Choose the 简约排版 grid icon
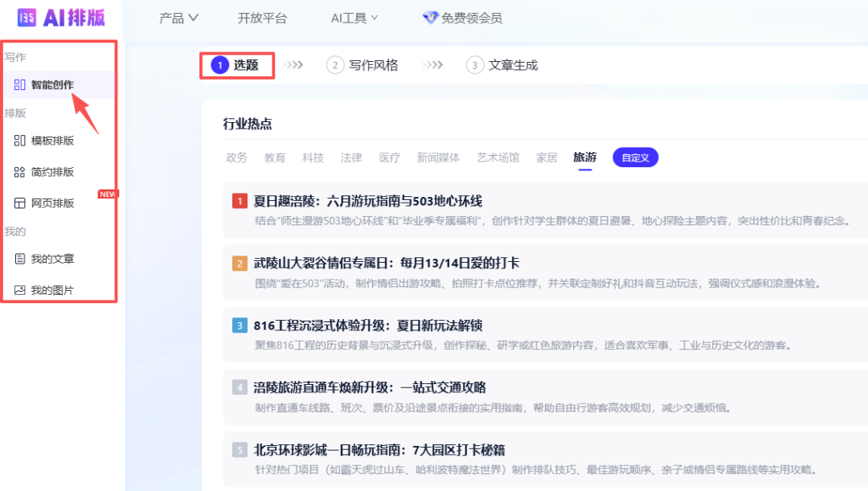Image resolution: width=868 pixels, height=491 pixels. [x=19, y=172]
